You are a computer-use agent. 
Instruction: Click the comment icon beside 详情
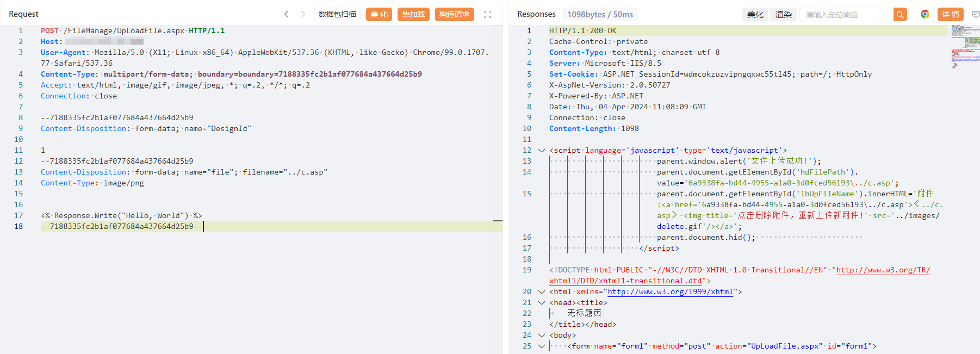976,15
